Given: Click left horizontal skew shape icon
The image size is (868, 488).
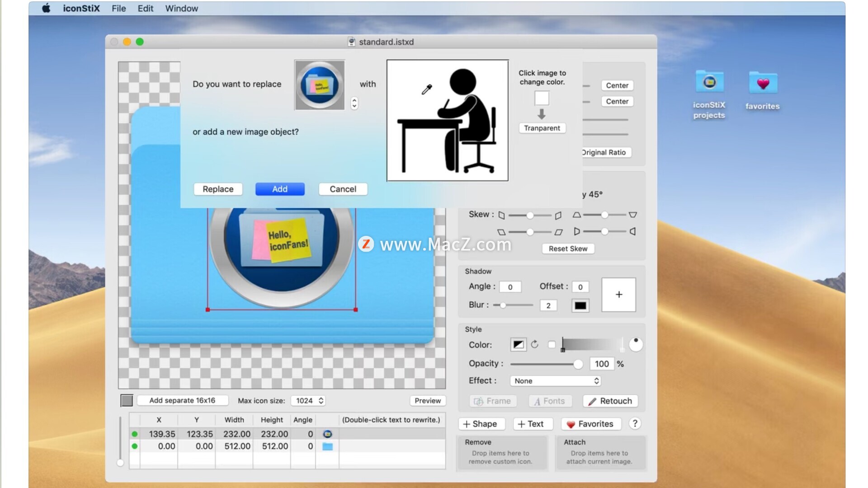Looking at the screenshot, I should 501,215.
